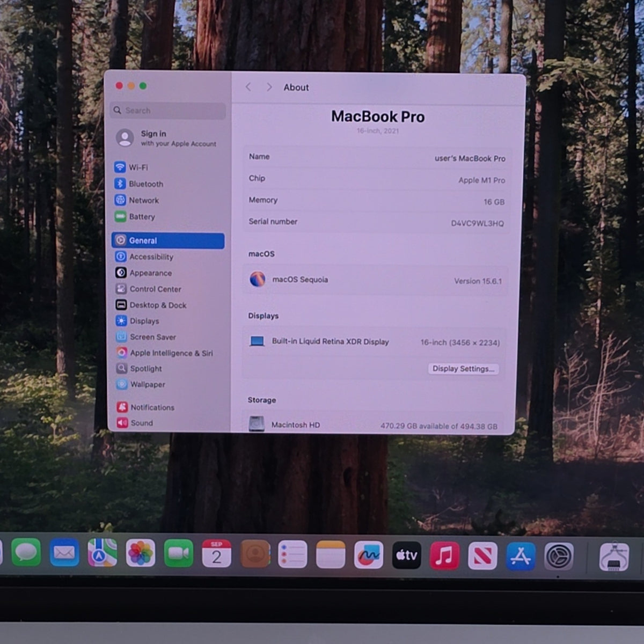Click the macOS Sequoia row

[376, 280]
